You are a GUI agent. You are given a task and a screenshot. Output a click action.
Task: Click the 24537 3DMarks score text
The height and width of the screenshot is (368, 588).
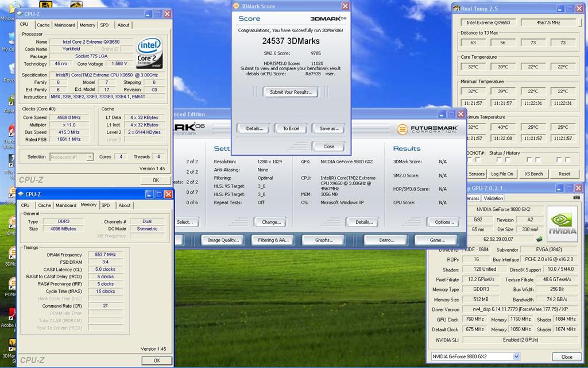point(291,41)
